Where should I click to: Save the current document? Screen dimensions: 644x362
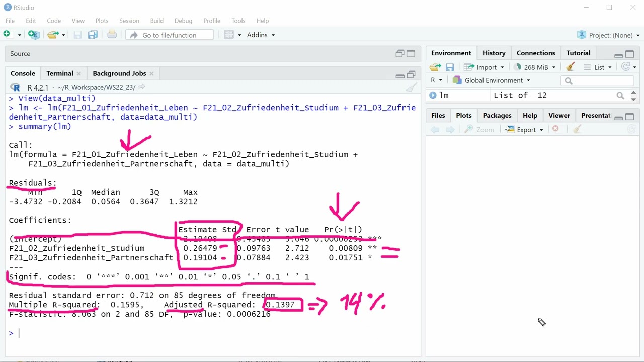click(x=77, y=35)
